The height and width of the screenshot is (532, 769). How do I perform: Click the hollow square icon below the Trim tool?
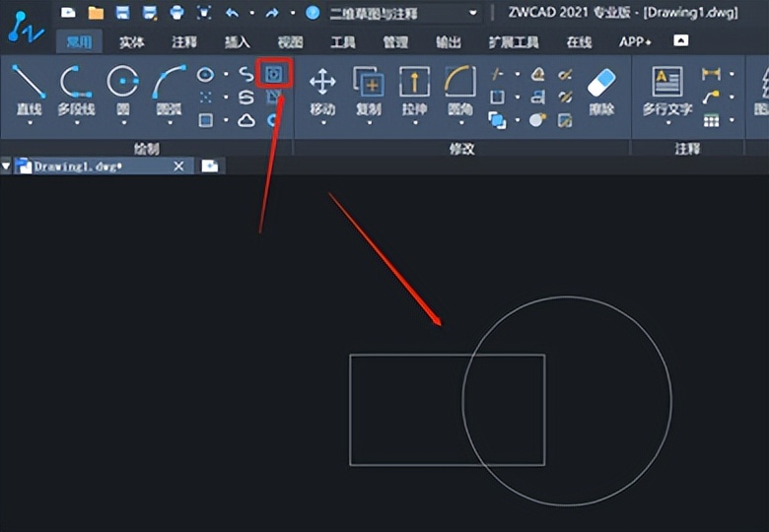(497, 97)
